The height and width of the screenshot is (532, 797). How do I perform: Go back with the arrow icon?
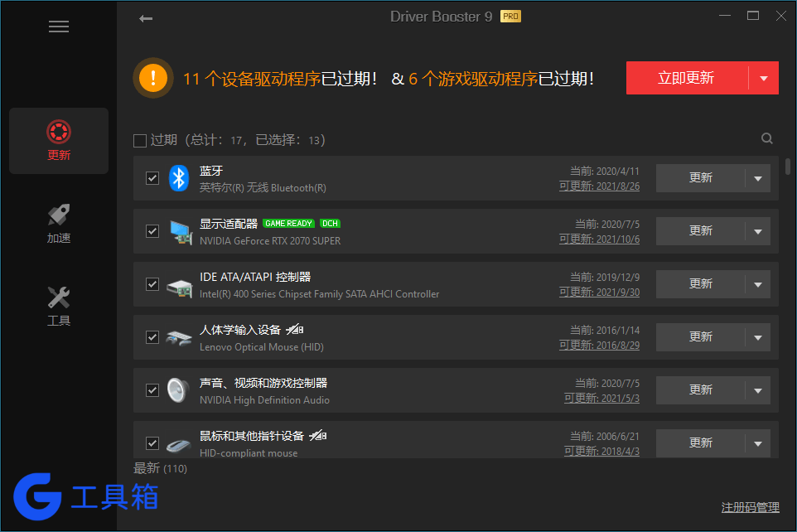pyautogui.click(x=146, y=19)
